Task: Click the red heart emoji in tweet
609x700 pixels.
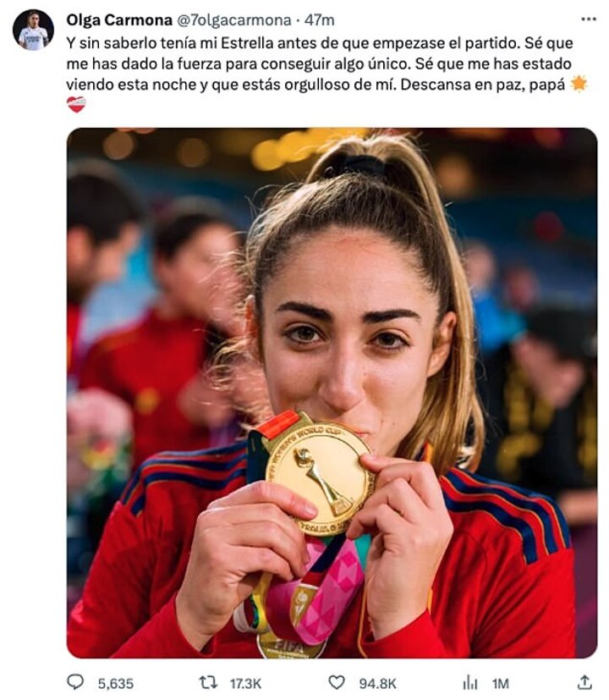Action: 76,104
